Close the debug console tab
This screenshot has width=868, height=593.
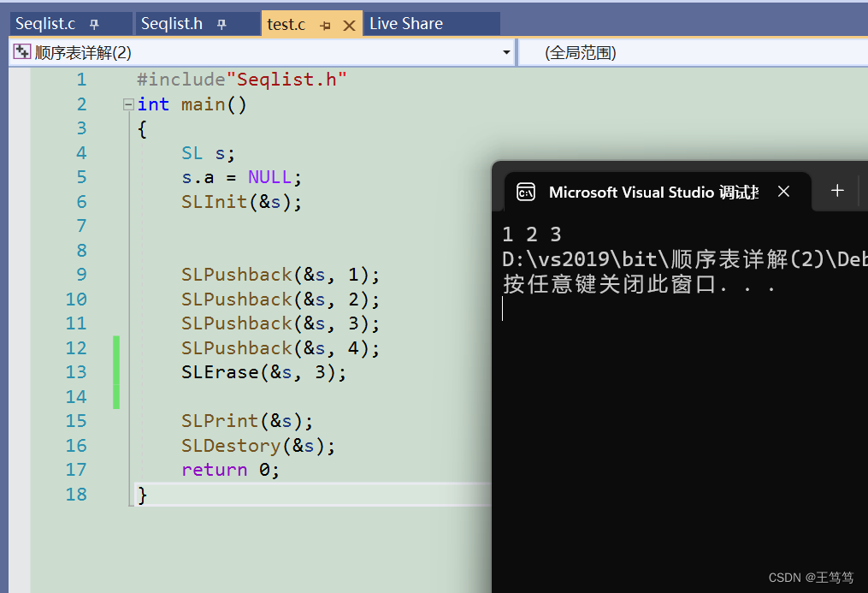pos(783,192)
